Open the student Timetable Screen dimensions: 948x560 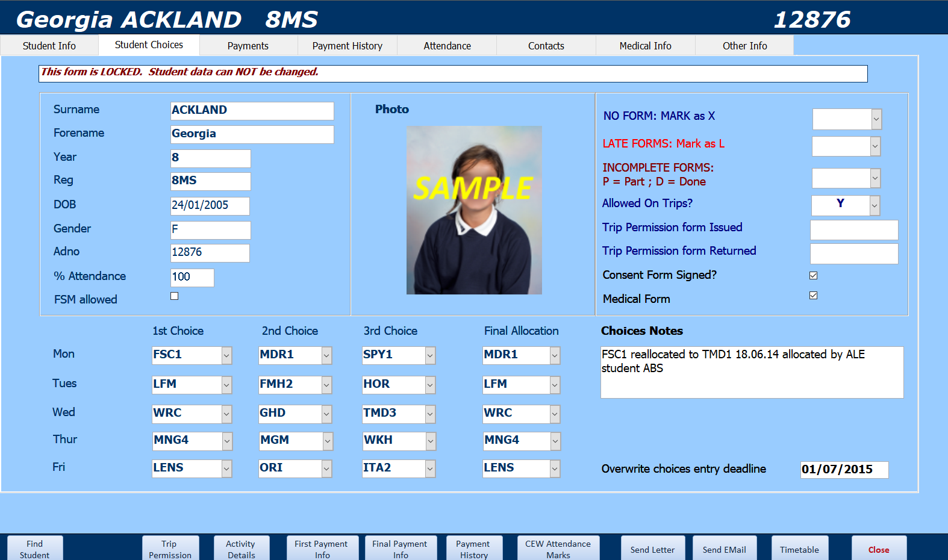tap(800, 549)
